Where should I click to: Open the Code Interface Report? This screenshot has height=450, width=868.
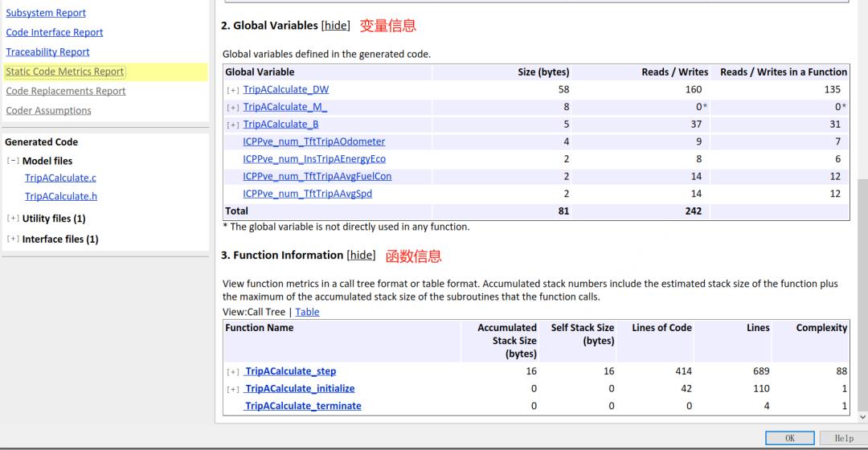(x=55, y=32)
